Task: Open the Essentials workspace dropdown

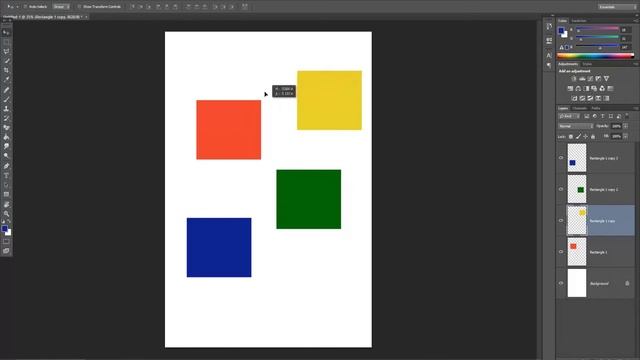Action: point(616,7)
